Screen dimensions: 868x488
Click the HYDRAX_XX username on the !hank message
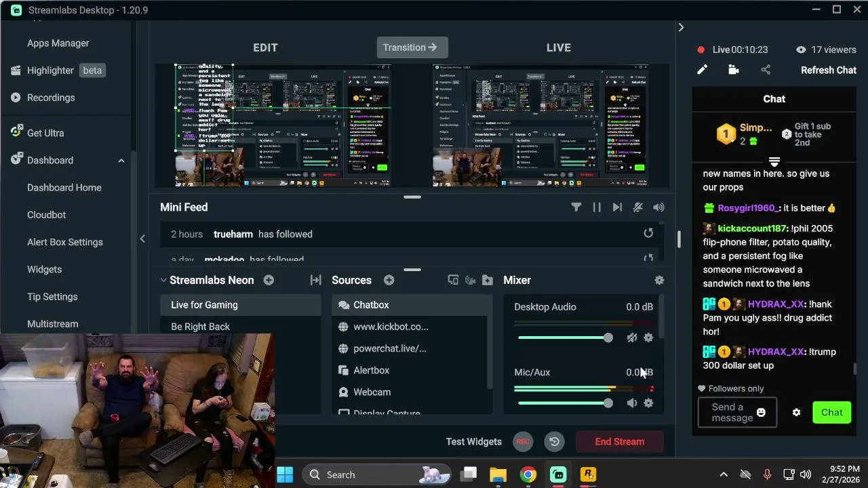pyautogui.click(x=776, y=304)
